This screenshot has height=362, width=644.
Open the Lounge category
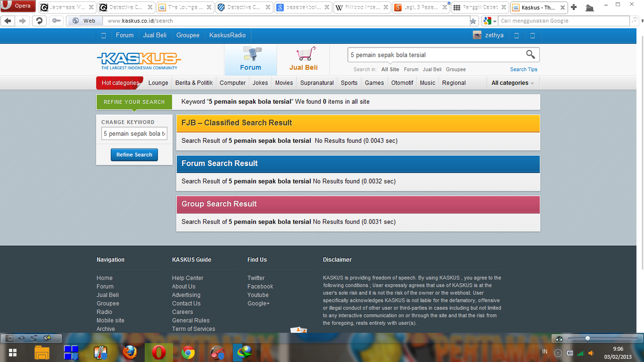tap(158, 83)
